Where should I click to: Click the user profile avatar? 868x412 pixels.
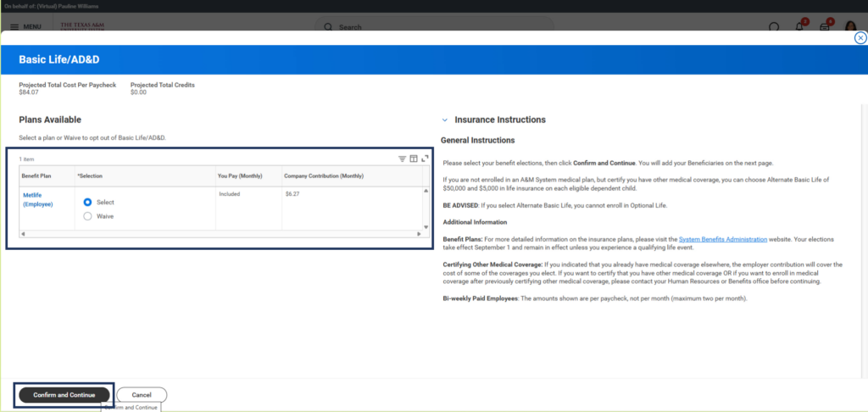(850, 26)
